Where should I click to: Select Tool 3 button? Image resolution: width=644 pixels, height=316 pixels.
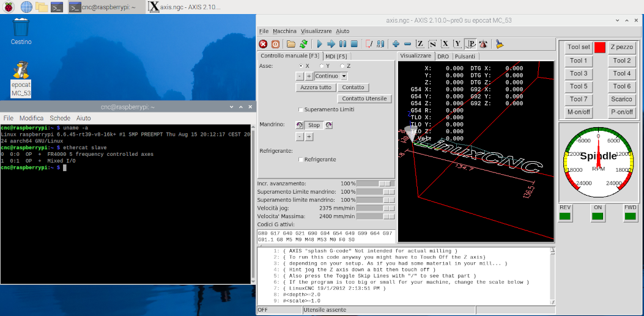point(579,73)
